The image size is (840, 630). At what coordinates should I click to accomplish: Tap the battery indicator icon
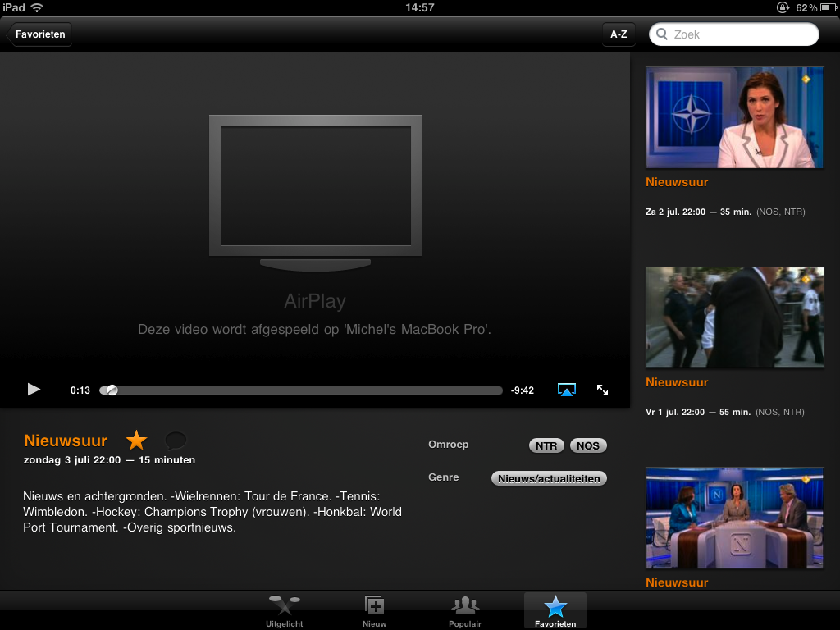pos(829,7)
